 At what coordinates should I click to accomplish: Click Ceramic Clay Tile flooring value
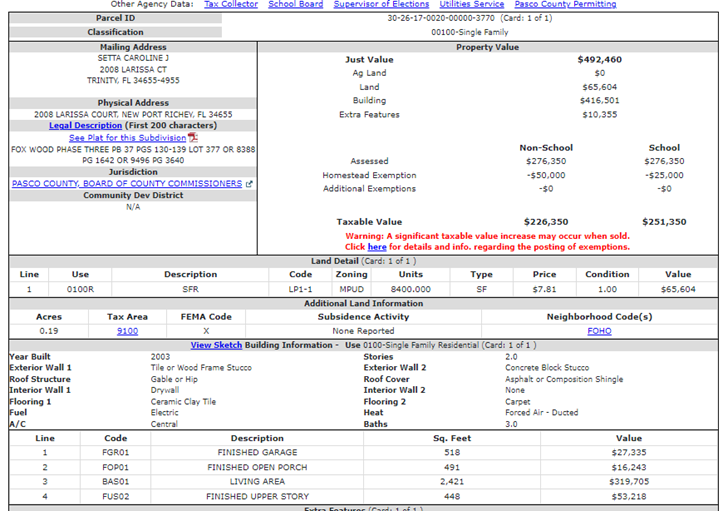(183, 402)
